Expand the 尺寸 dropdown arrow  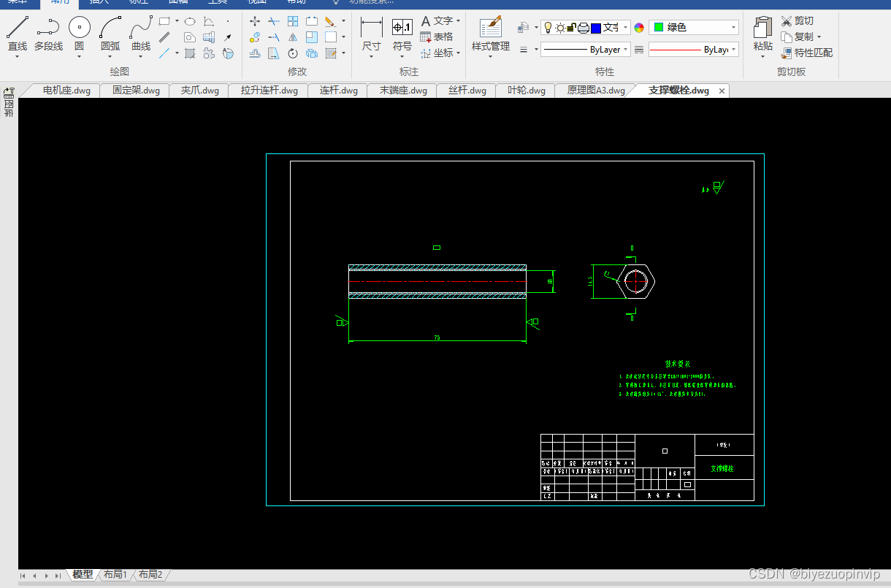coord(372,57)
